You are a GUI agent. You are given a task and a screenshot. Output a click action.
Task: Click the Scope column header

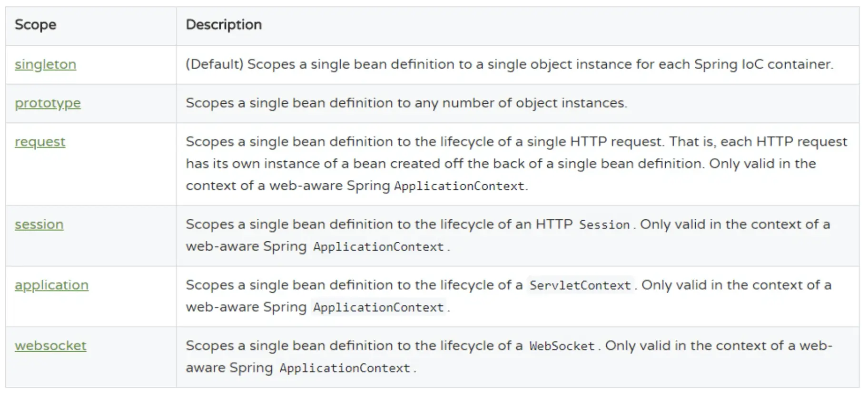[x=35, y=25]
